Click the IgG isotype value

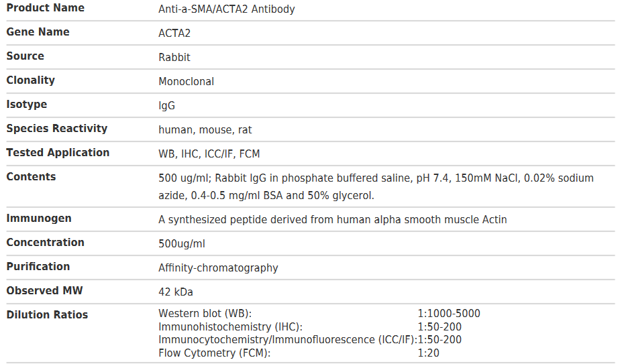coord(167,106)
